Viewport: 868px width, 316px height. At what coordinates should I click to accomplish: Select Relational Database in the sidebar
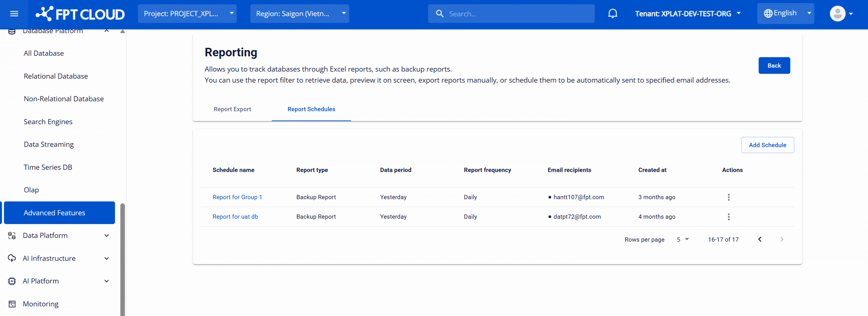click(56, 76)
